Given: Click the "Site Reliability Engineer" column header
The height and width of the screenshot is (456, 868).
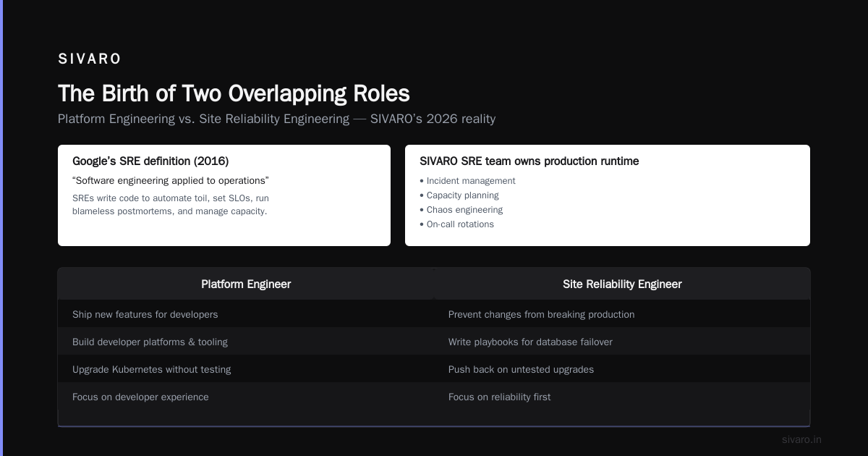Looking at the screenshot, I should pyautogui.click(x=622, y=284).
